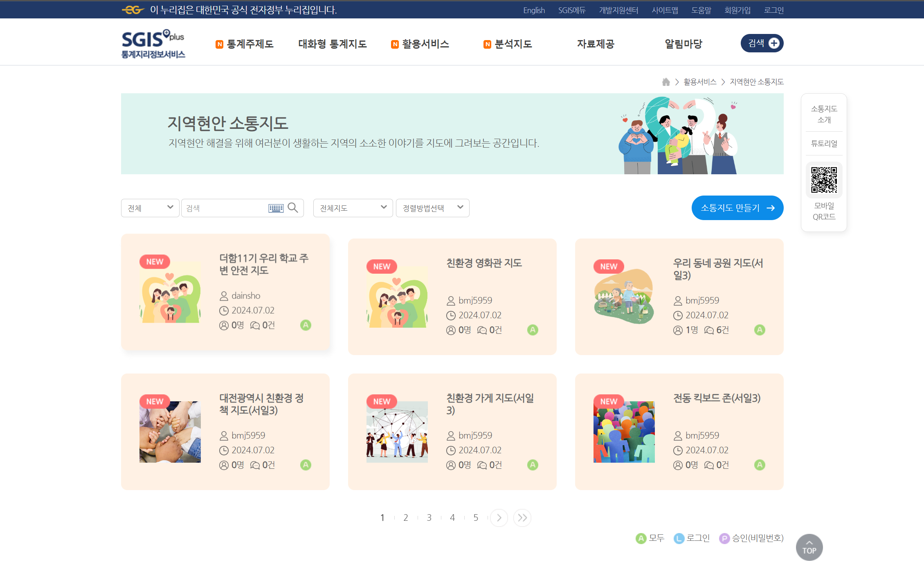Click the magnifier to run search

[x=293, y=208]
